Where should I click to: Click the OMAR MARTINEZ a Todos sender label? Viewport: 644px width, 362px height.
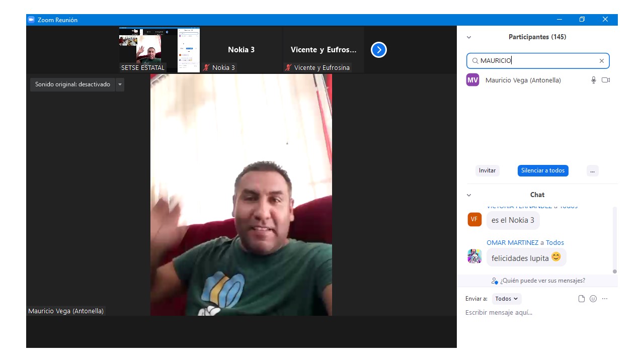[525, 243]
